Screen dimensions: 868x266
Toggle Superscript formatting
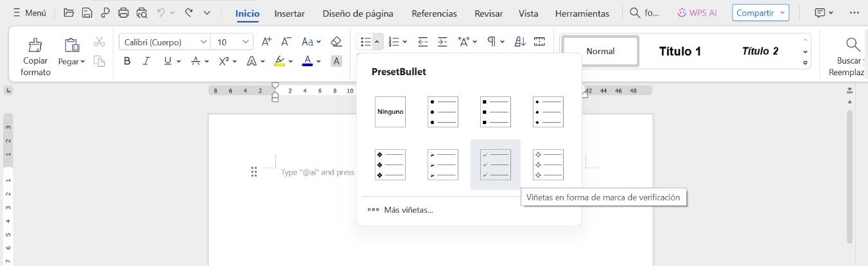224,61
